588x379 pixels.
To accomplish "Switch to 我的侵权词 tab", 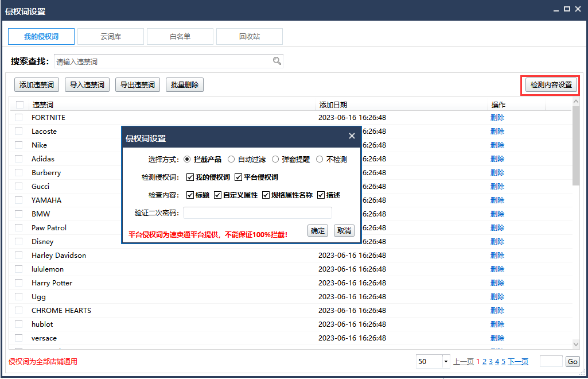I will 41,36.
